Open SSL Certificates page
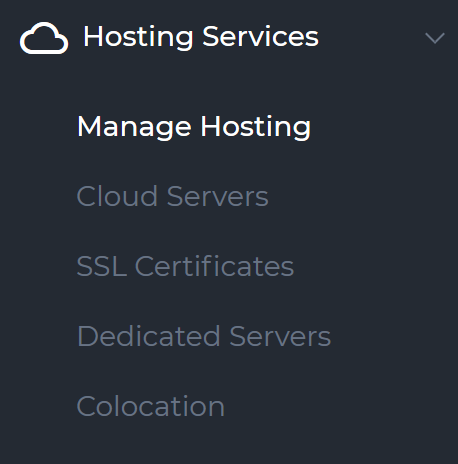 tap(185, 266)
